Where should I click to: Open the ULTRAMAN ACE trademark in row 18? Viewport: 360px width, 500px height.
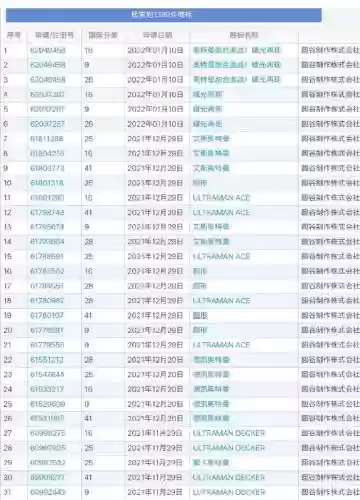click(221, 301)
